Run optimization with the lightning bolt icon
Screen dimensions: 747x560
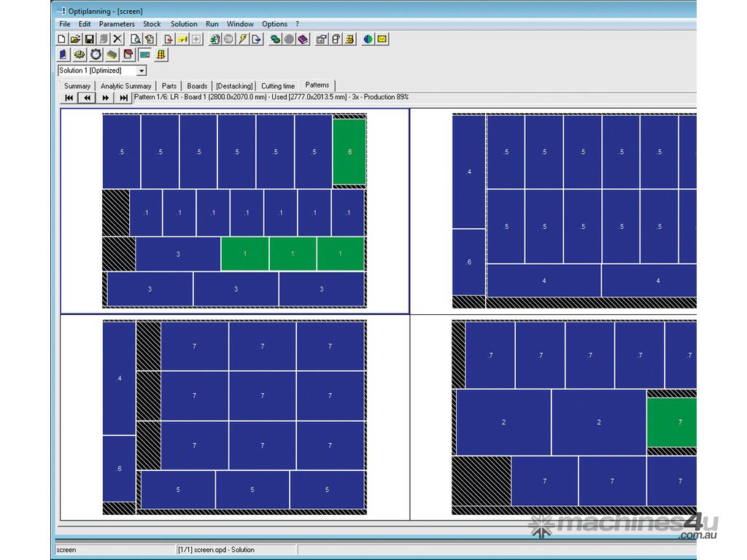coord(243,39)
